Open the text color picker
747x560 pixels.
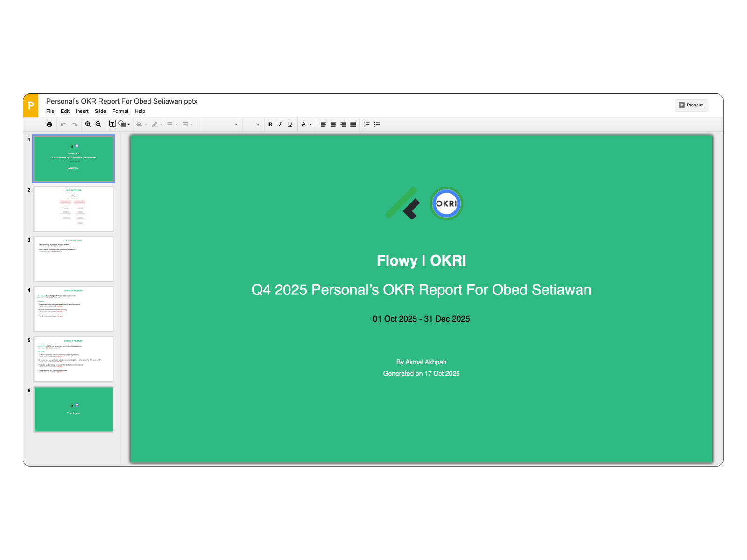tap(306, 125)
